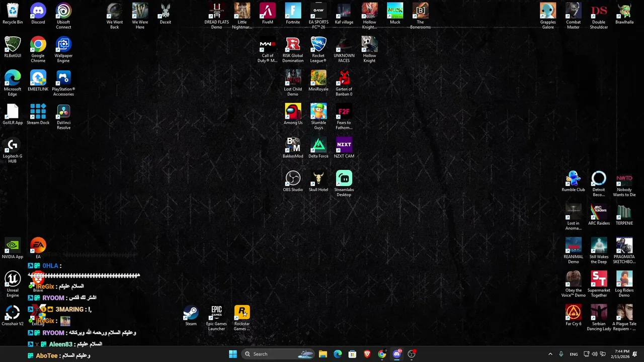Open Grapples Galore game icon
Screen dimensions: 644x362
coord(548,16)
